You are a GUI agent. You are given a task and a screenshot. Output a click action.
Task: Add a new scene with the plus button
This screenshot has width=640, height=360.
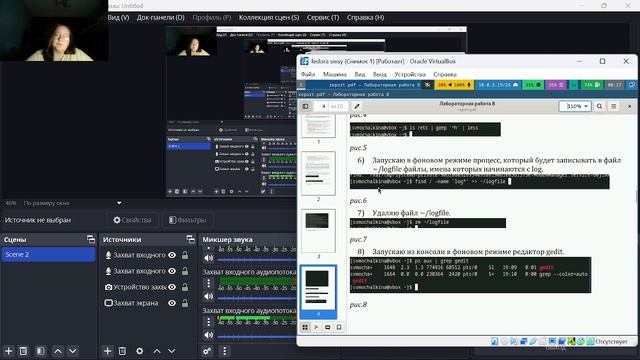(x=9, y=351)
